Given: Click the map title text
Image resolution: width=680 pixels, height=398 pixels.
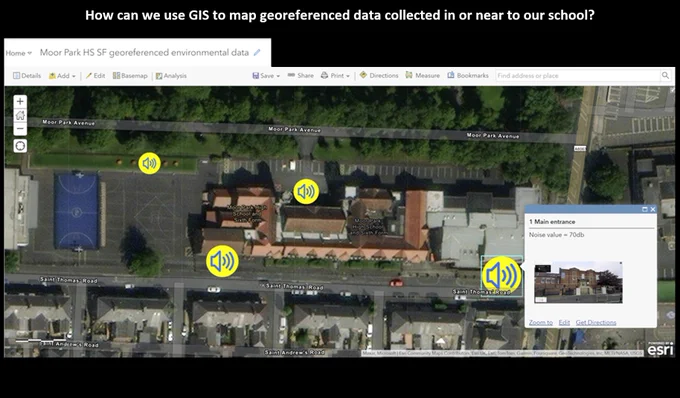Looking at the screenshot, I should 144,52.
